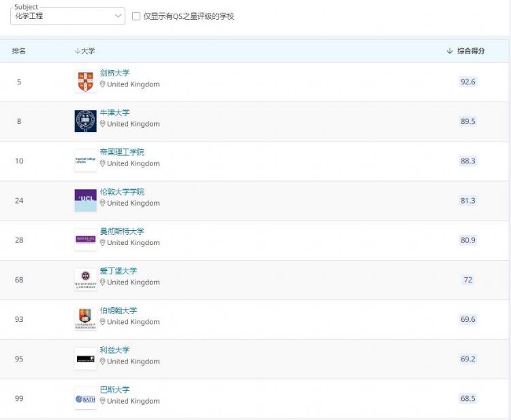Click rank 95 in the 排名 column
The image size is (511, 420).
pos(19,359)
